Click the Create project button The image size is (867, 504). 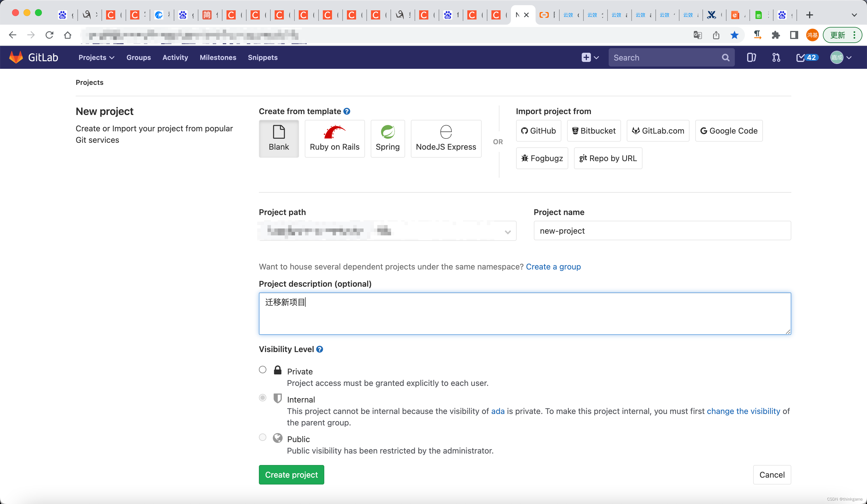click(291, 474)
